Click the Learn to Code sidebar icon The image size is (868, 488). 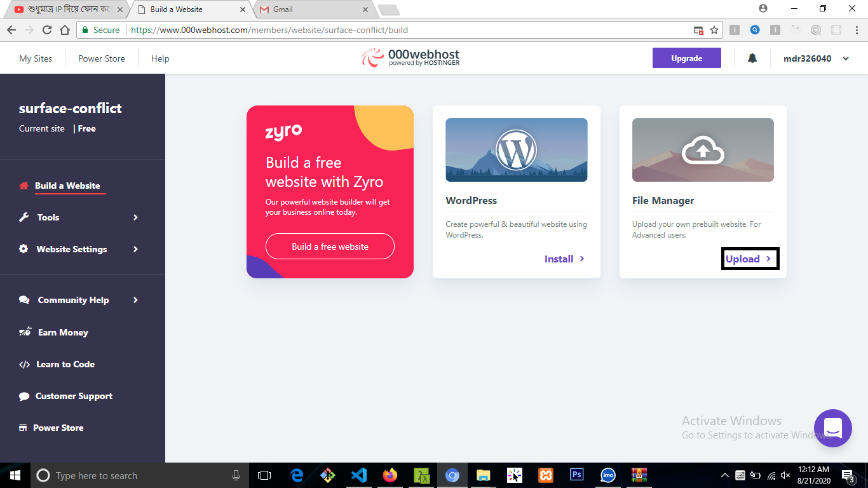pos(24,364)
